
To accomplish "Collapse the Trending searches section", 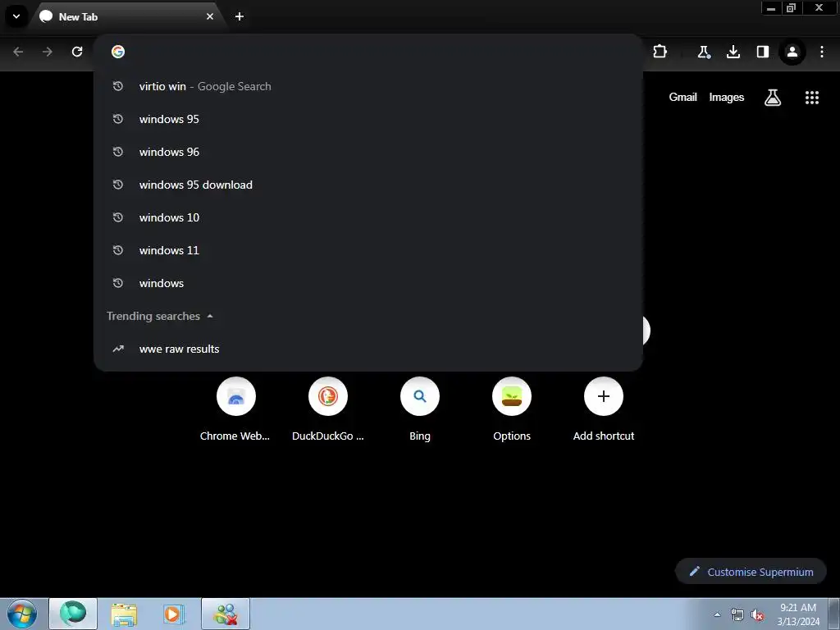I will tap(210, 316).
